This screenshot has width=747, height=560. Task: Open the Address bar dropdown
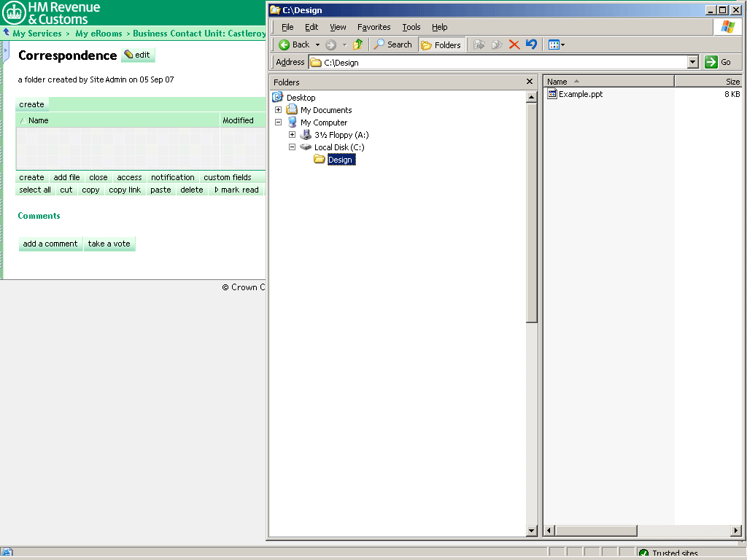(693, 61)
